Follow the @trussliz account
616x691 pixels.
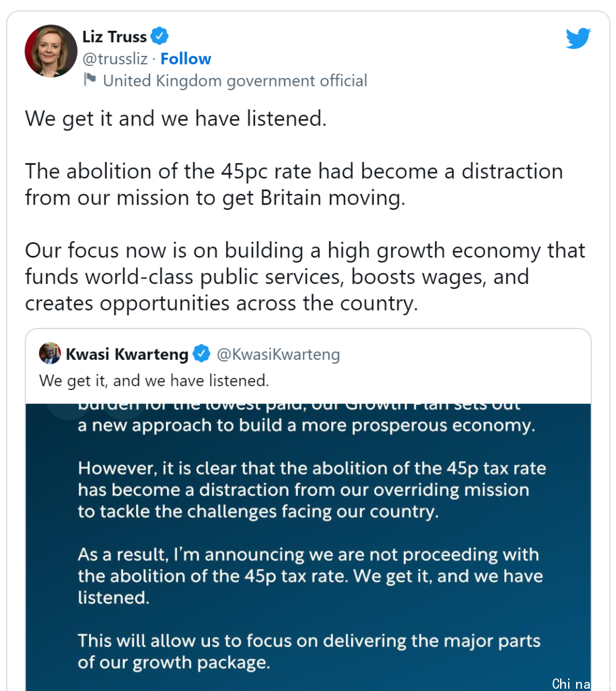click(x=185, y=59)
